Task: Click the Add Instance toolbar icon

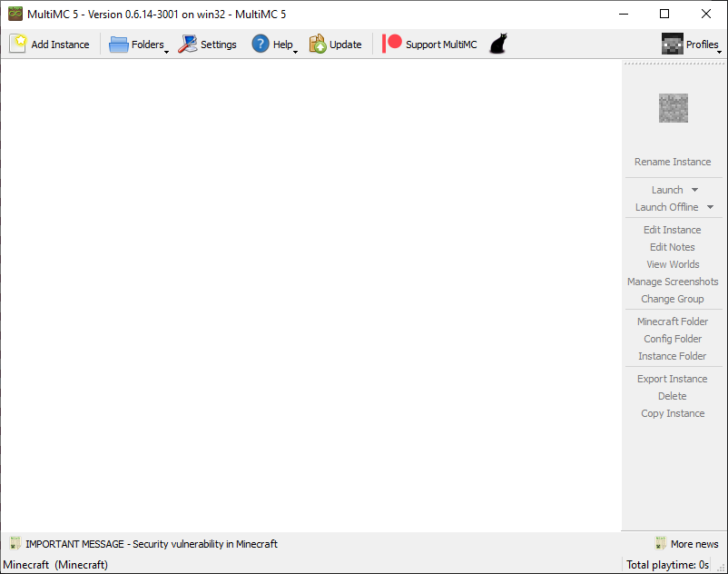Action: tap(18, 45)
